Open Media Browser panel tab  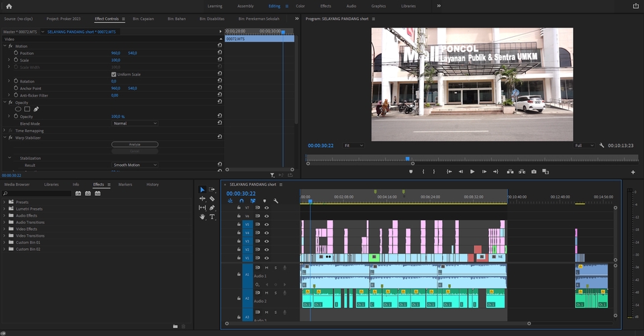click(17, 184)
